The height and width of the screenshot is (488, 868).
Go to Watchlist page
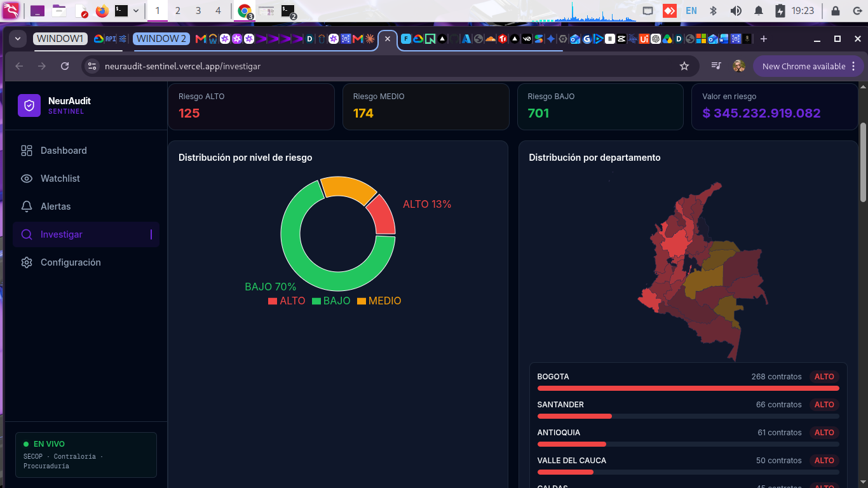[x=86, y=179]
